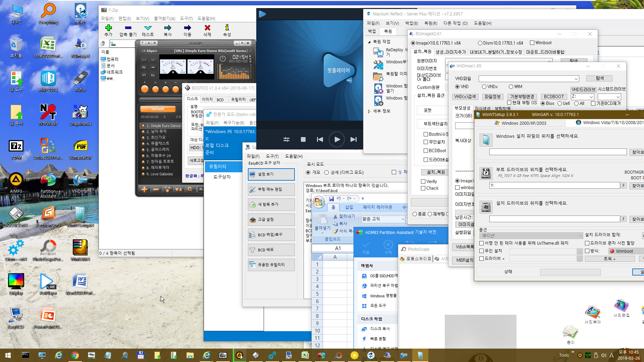Click the Windows Start button
Image resolution: width=644 pixels, height=362 pixels.
tap(8, 355)
